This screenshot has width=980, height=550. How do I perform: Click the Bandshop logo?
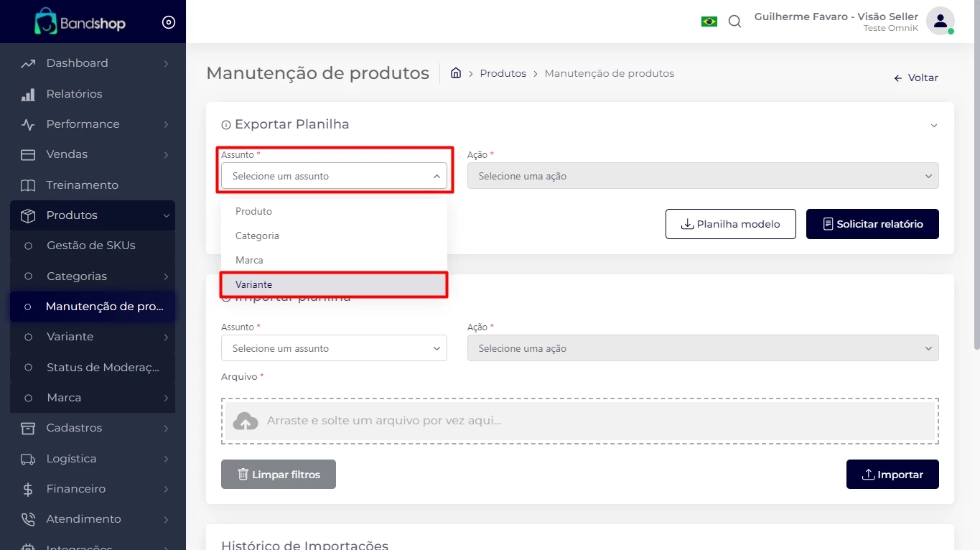click(x=80, y=22)
